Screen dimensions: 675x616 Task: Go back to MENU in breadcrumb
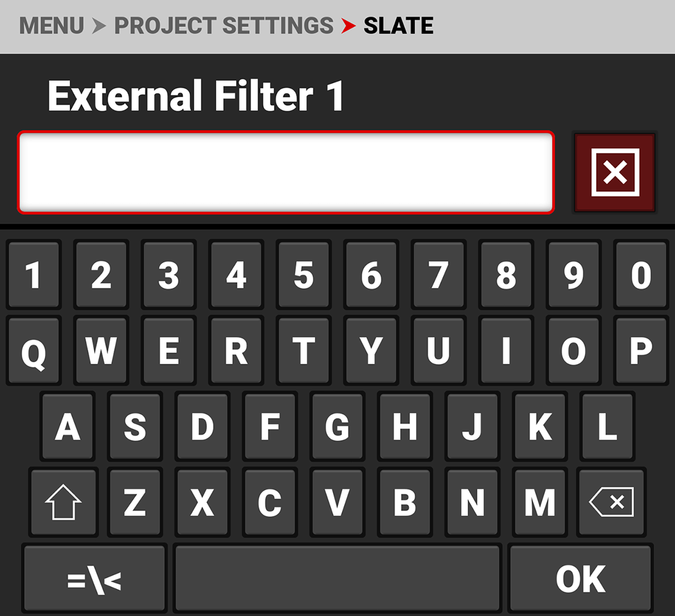tap(52, 26)
